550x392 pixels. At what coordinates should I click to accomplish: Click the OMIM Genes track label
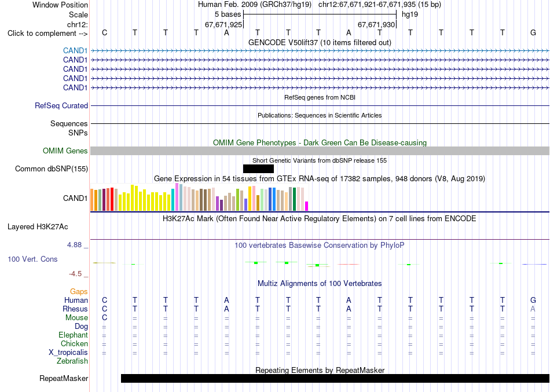[65, 151]
